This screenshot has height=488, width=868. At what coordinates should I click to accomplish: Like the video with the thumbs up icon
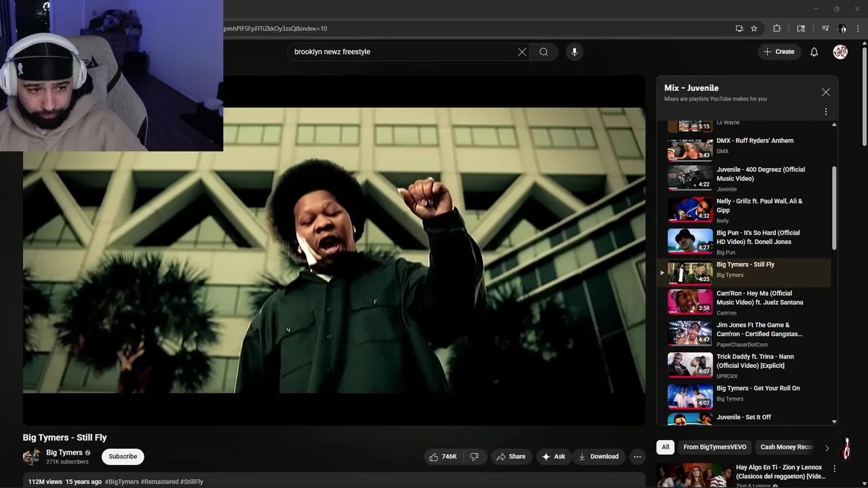[442, 457]
